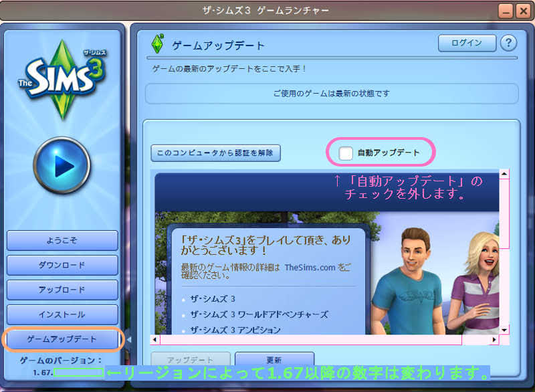Click the horizontal scroll right arrow

(x=494, y=339)
